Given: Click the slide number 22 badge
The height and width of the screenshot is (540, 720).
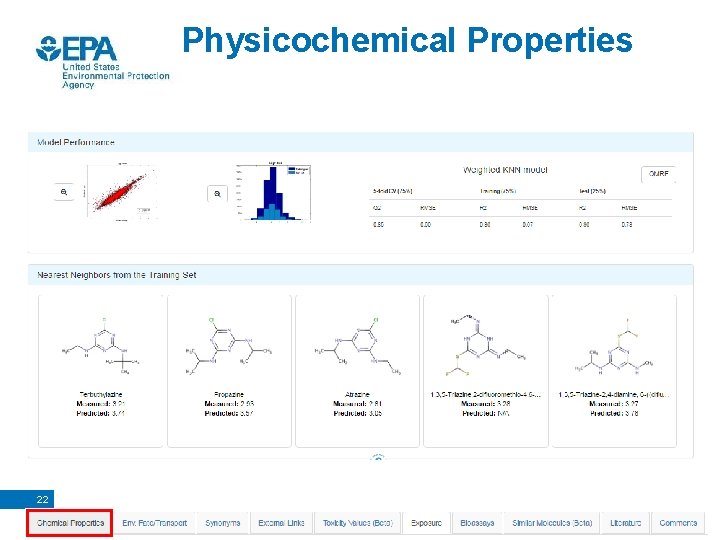Looking at the screenshot, I should pos(27,499).
